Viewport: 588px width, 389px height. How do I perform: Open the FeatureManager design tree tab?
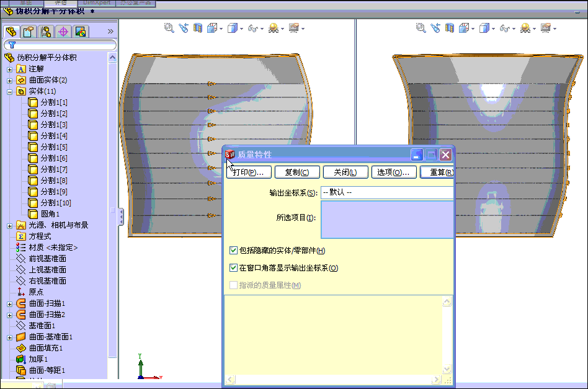pos(11,32)
